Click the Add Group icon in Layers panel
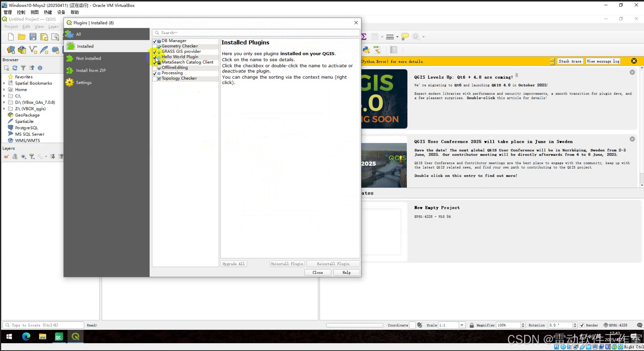Image resolution: width=644 pixels, height=351 pixels. [15, 157]
